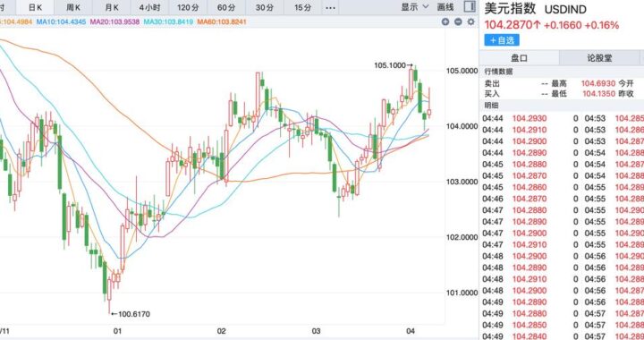This screenshot has height=340, width=644.
Task: Click the MA10:104.4345 indicator label
Action: coord(61,21)
